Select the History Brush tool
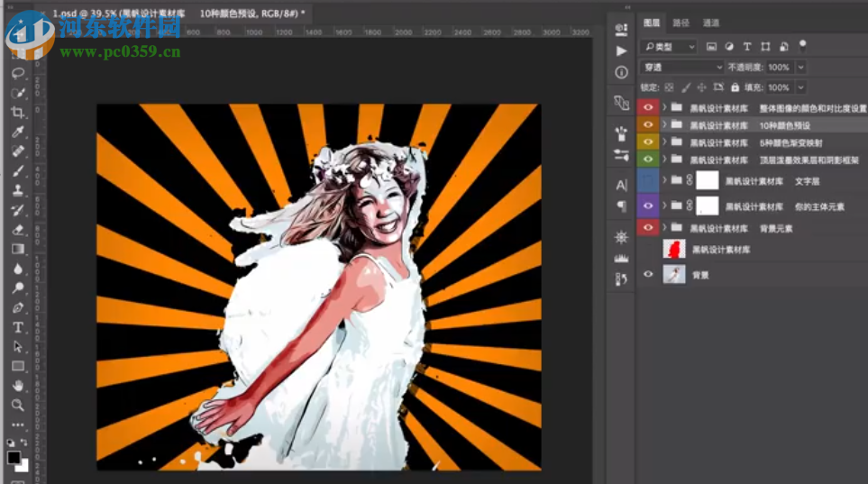Viewport: 868px width, 484px height. [x=18, y=210]
